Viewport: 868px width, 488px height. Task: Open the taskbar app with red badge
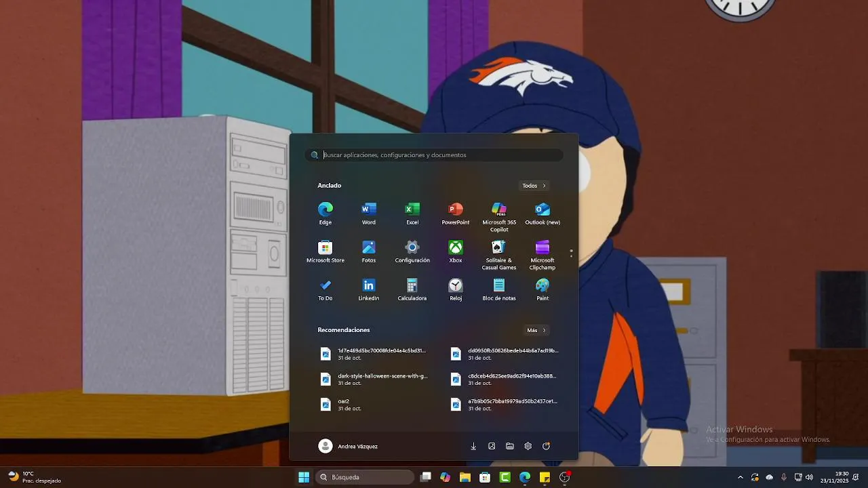click(x=565, y=477)
